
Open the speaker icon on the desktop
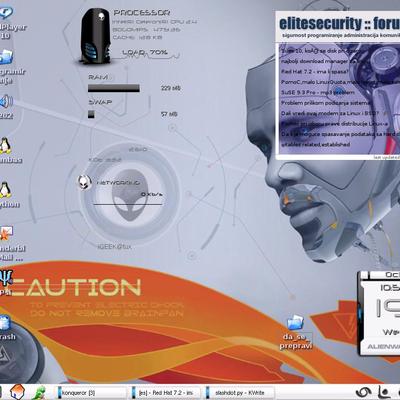[6, 101]
